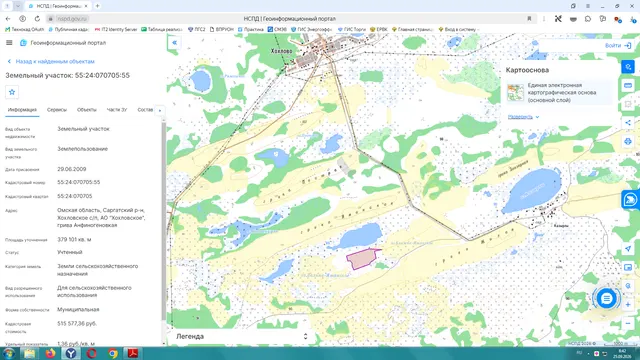
Task: Click the address bar nspd.gov.ru
Action: (x=72, y=19)
